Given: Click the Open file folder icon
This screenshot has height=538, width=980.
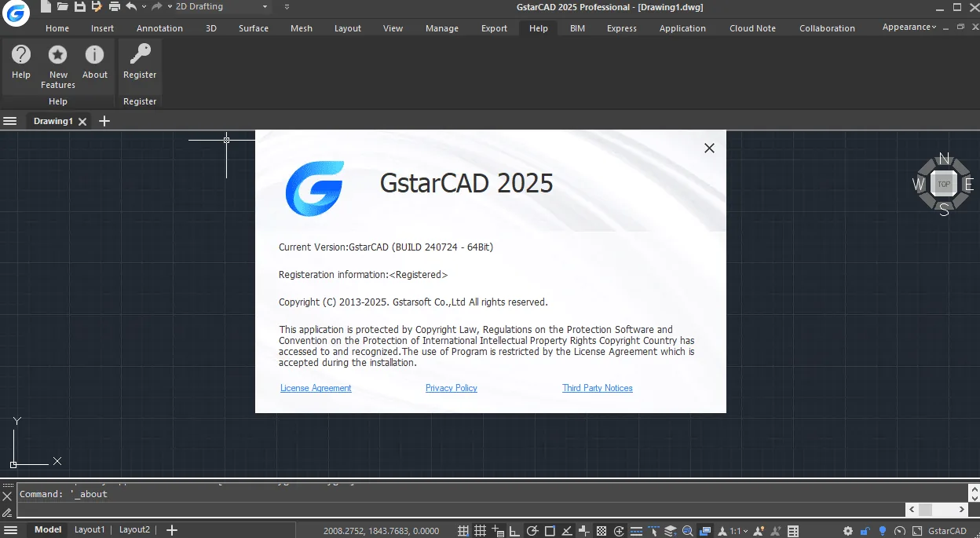Looking at the screenshot, I should click(x=62, y=7).
